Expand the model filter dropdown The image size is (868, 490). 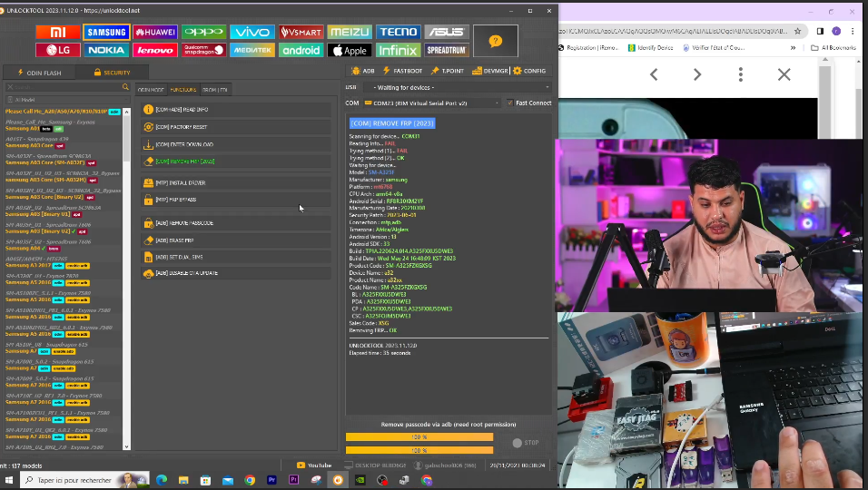pyautogui.click(x=66, y=100)
